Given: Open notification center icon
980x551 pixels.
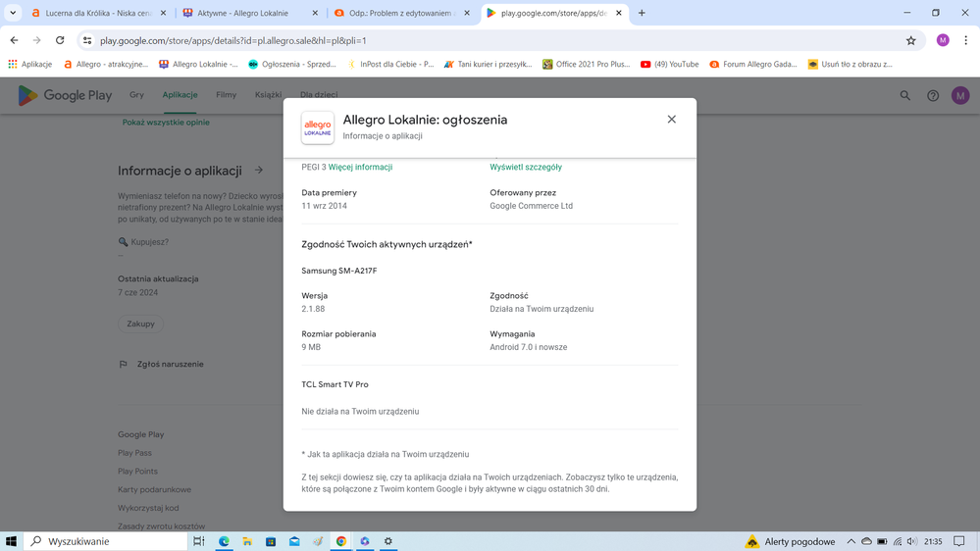Looking at the screenshot, I should coord(959,541).
